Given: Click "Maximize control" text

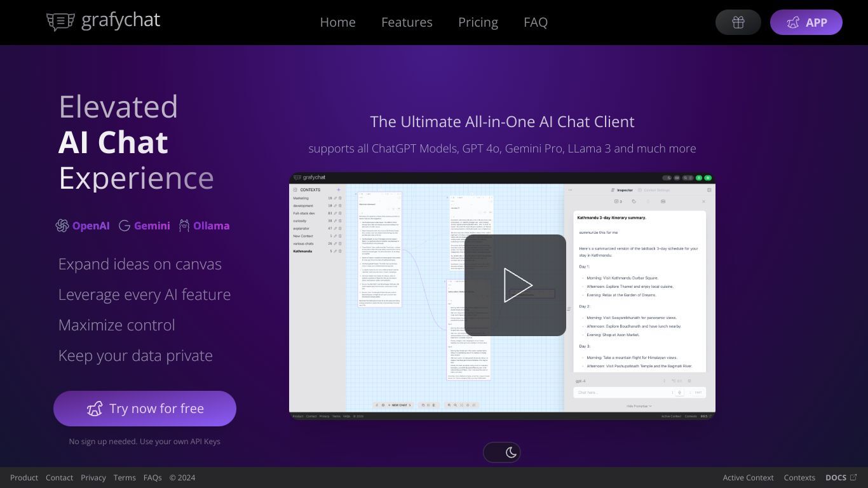Looking at the screenshot, I should [x=116, y=325].
